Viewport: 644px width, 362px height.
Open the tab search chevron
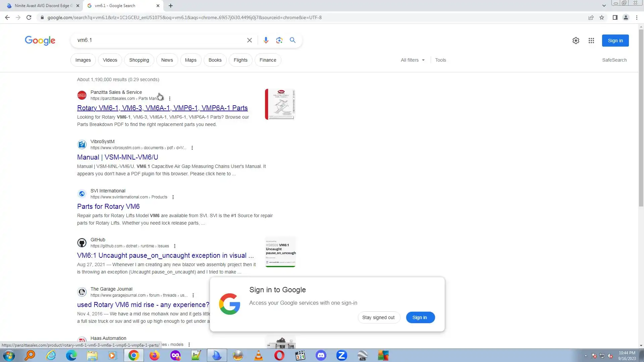coord(604,6)
